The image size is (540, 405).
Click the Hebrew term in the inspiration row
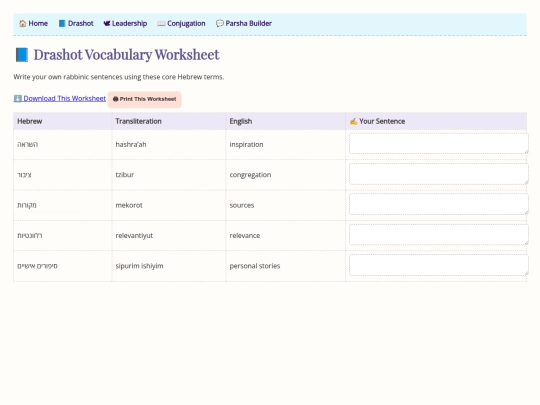28,145
